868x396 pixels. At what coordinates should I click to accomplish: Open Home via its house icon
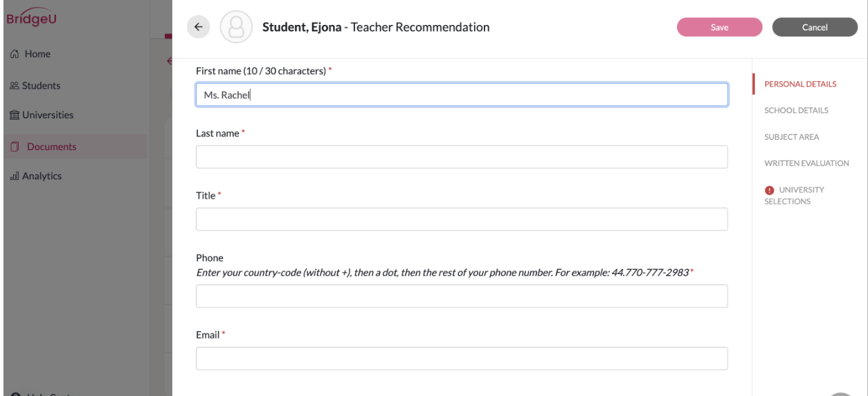click(x=16, y=54)
